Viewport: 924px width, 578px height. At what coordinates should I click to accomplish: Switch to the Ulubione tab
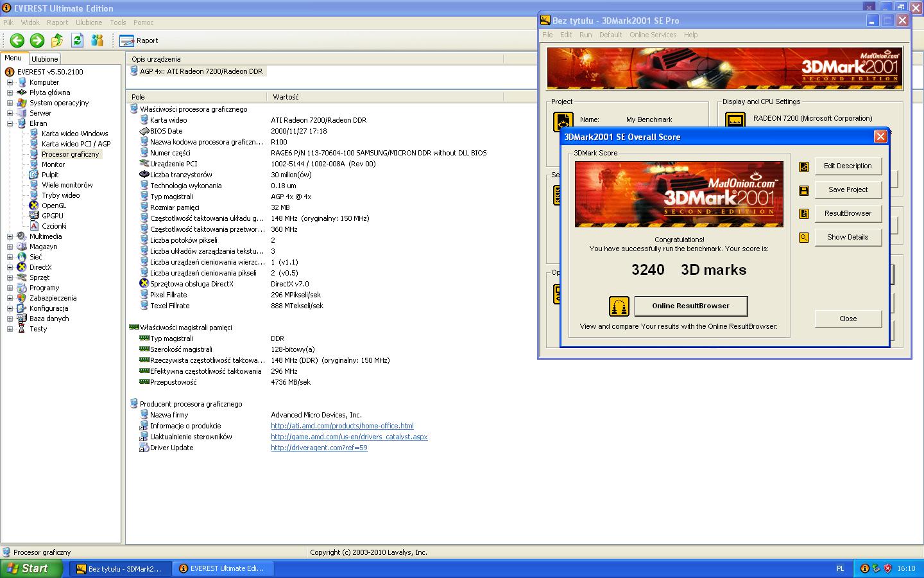44,58
